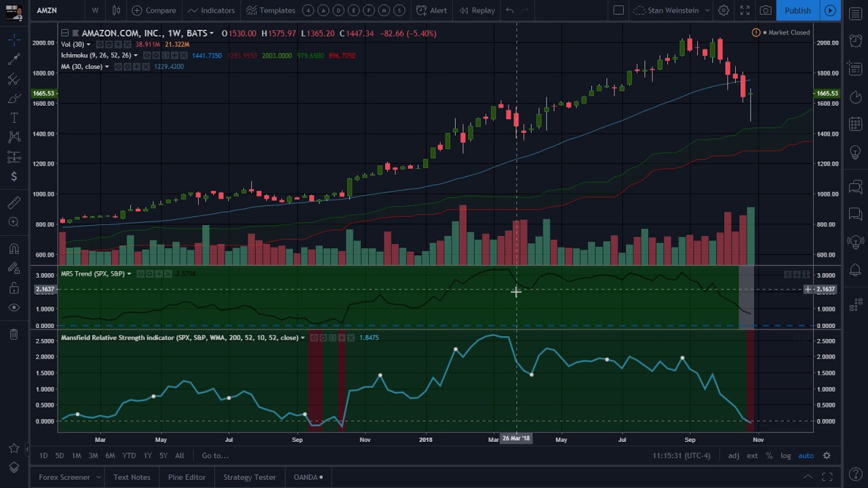This screenshot has width=868, height=488.
Task: Open the AMAZON.COM, INC. legend dropdown
Action: coord(212,33)
